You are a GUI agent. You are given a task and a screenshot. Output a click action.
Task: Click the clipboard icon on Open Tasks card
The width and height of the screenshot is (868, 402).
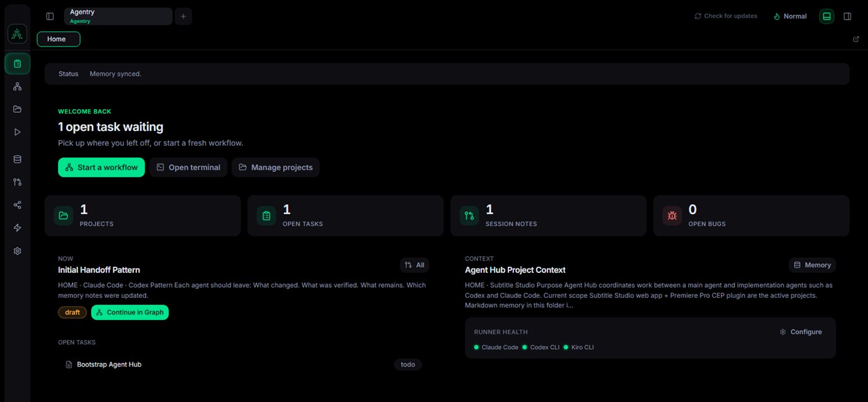[266, 216]
